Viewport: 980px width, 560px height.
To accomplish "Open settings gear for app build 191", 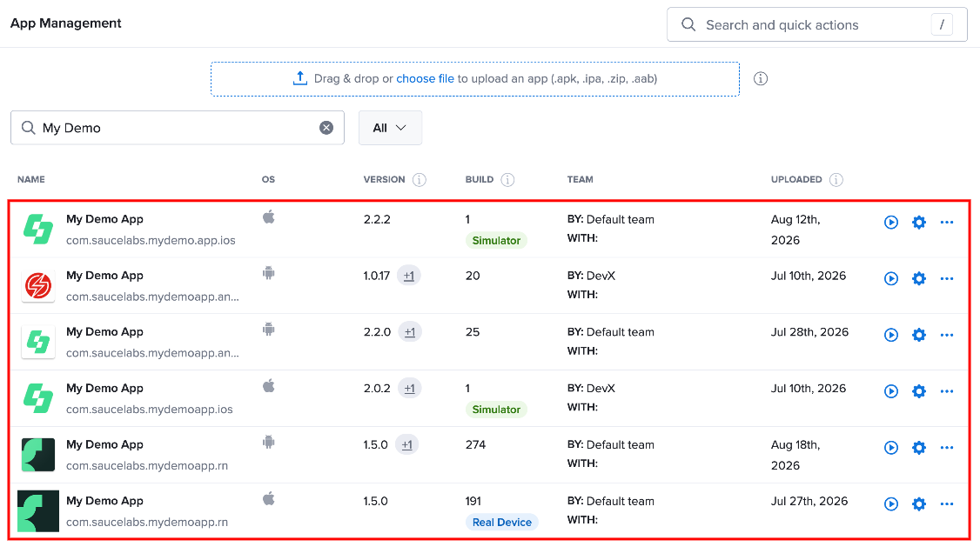I will point(919,503).
